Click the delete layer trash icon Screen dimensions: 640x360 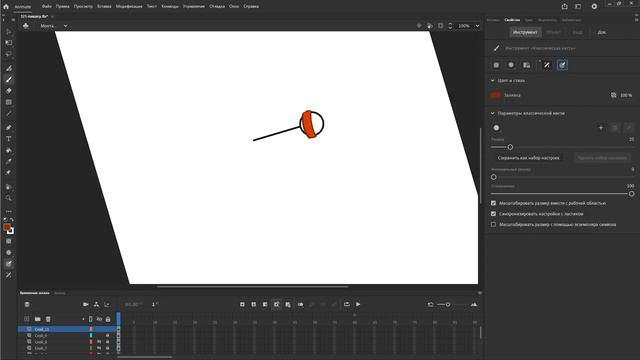coord(48,319)
